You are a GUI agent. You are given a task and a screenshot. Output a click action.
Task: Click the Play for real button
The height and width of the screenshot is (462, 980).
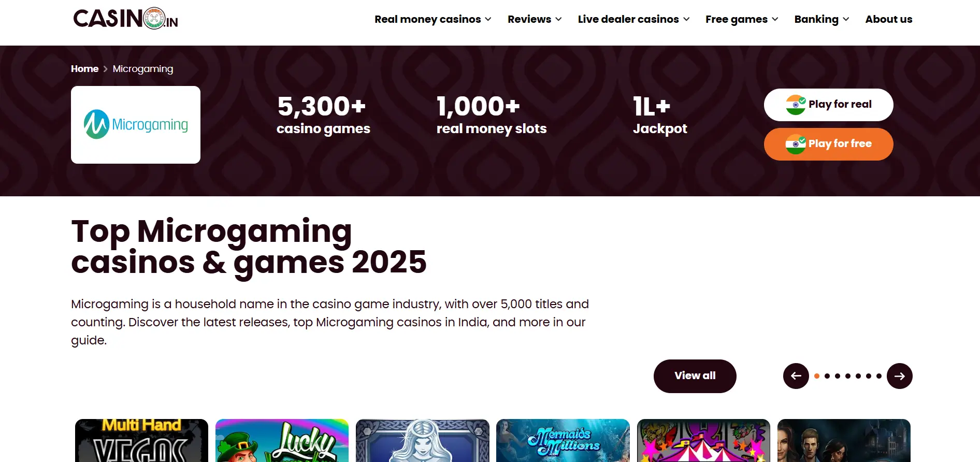(828, 105)
